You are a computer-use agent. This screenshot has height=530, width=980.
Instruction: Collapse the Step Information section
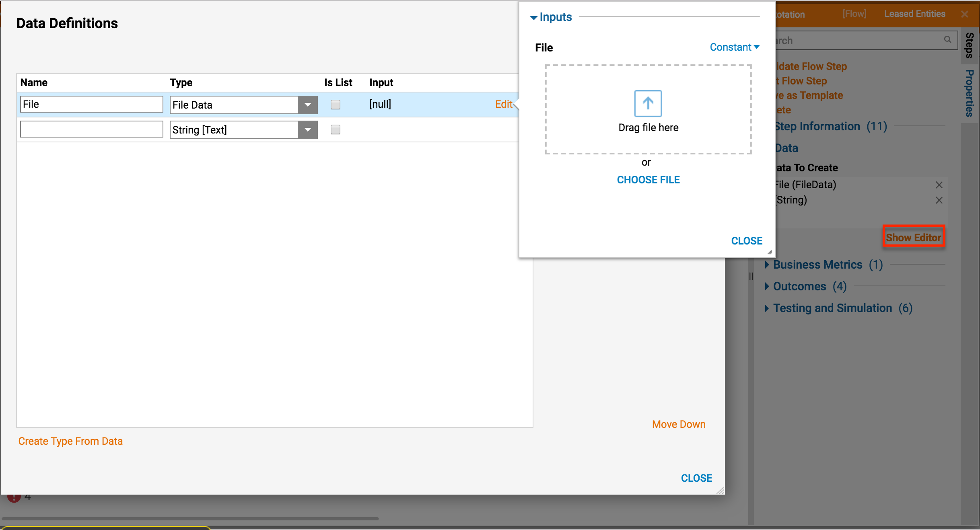[x=830, y=126]
